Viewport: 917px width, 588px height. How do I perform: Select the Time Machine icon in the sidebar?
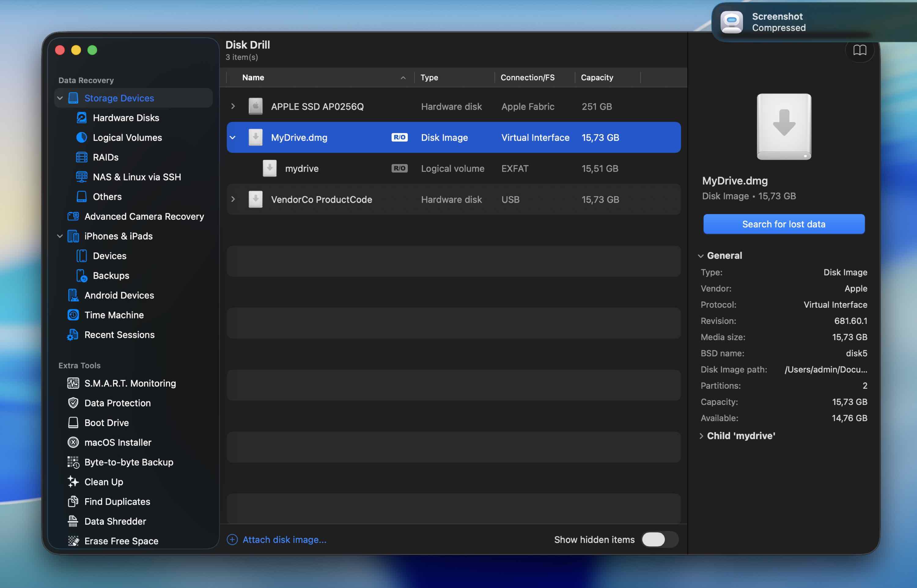[73, 315]
